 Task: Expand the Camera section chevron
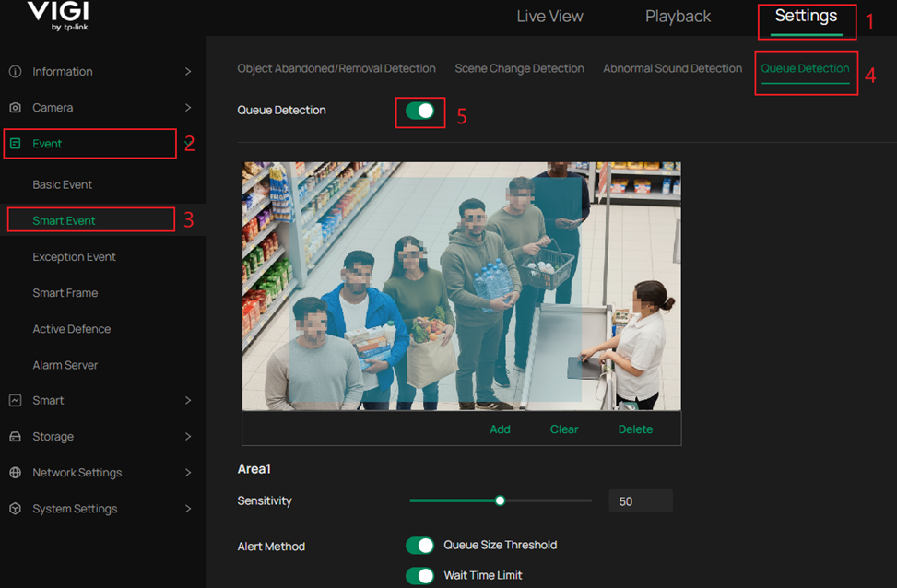pyautogui.click(x=187, y=107)
